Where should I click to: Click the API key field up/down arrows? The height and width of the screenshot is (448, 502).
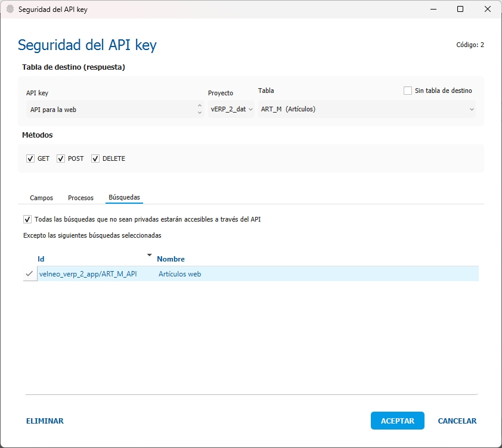click(200, 110)
